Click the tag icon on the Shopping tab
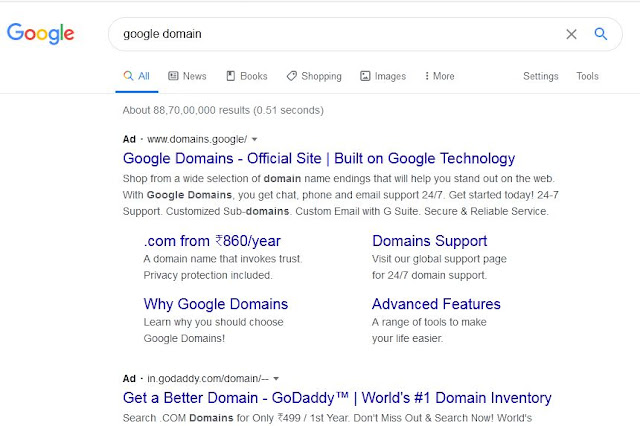Screen dimensions: 640x426 pos(291,76)
